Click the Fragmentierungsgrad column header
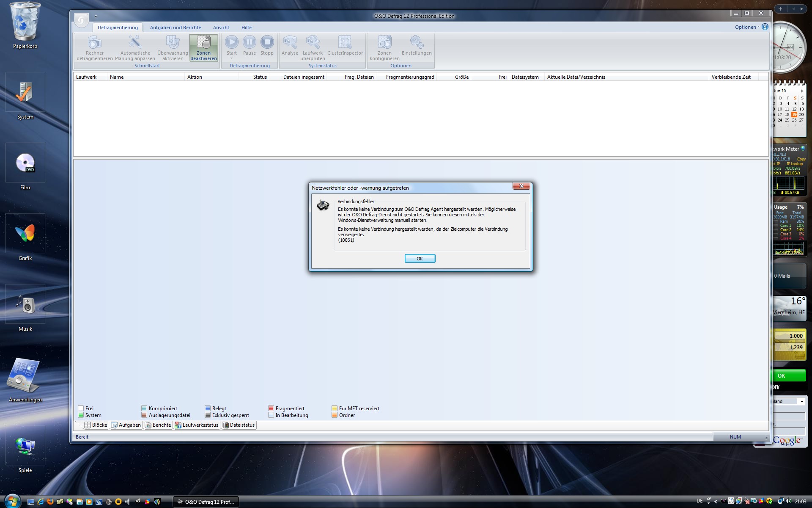 tap(410, 77)
